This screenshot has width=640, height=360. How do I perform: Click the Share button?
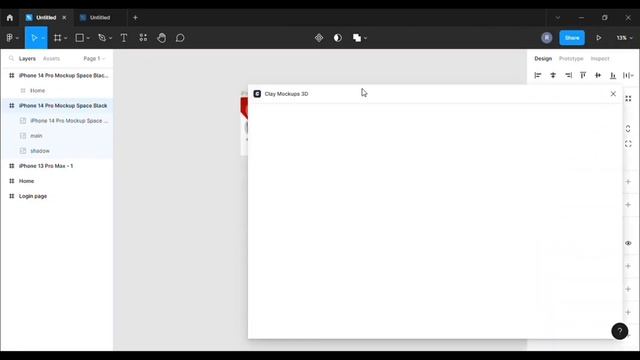[572, 38]
